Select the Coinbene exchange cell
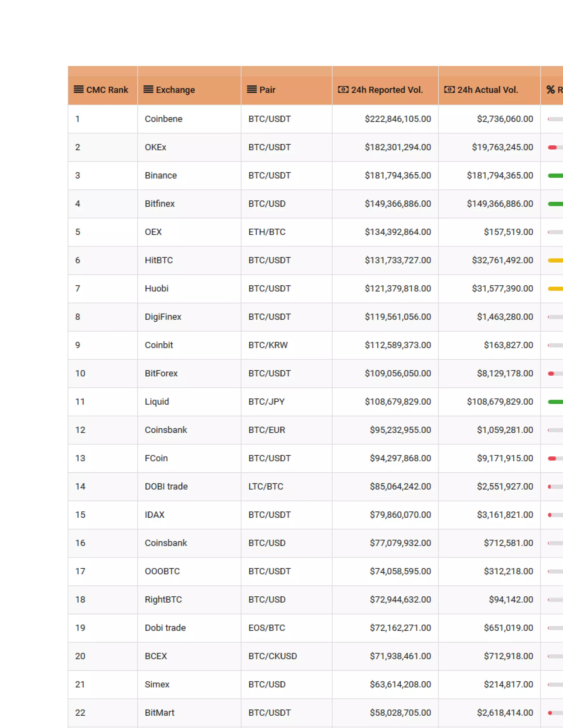This screenshot has height=728, width=563. pyautogui.click(x=189, y=119)
